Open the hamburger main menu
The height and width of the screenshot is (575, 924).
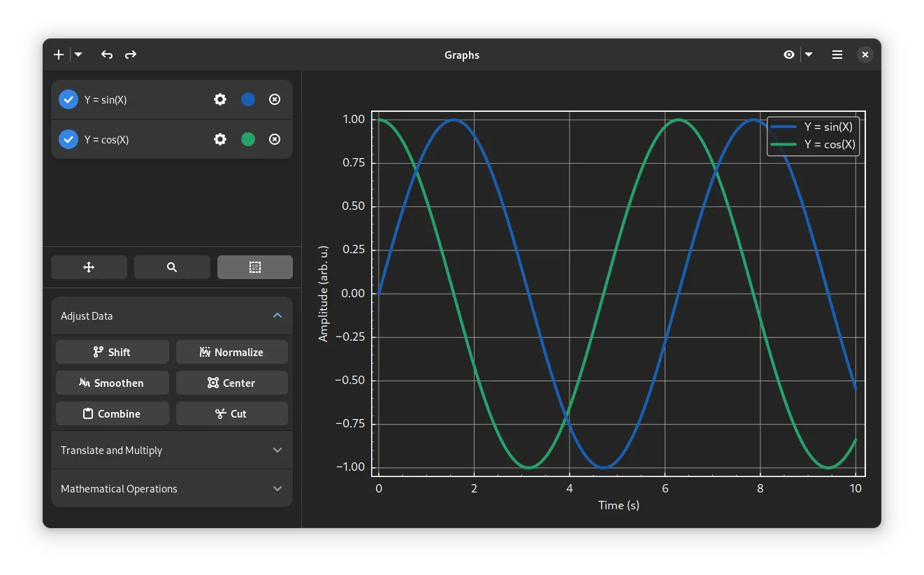point(837,55)
